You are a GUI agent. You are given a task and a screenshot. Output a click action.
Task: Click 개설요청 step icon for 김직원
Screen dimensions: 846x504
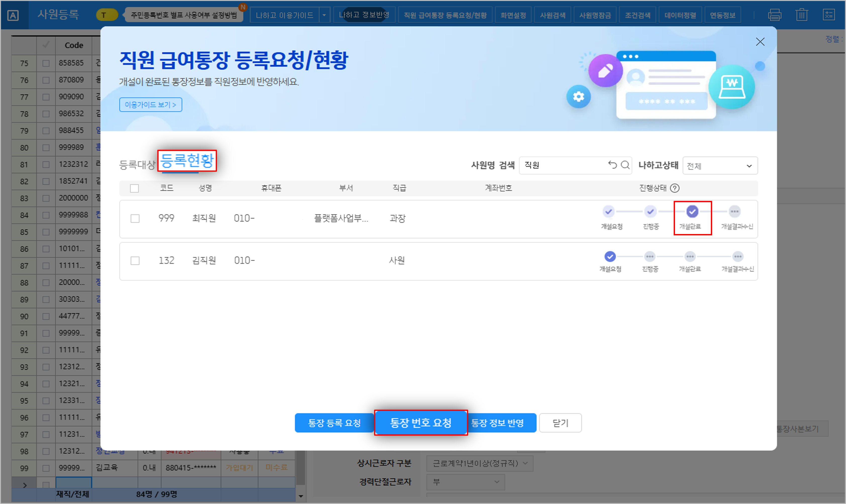pyautogui.click(x=610, y=256)
